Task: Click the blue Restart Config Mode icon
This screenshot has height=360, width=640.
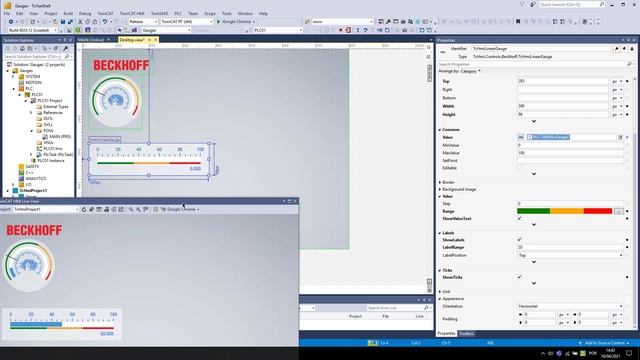Action: (87, 30)
